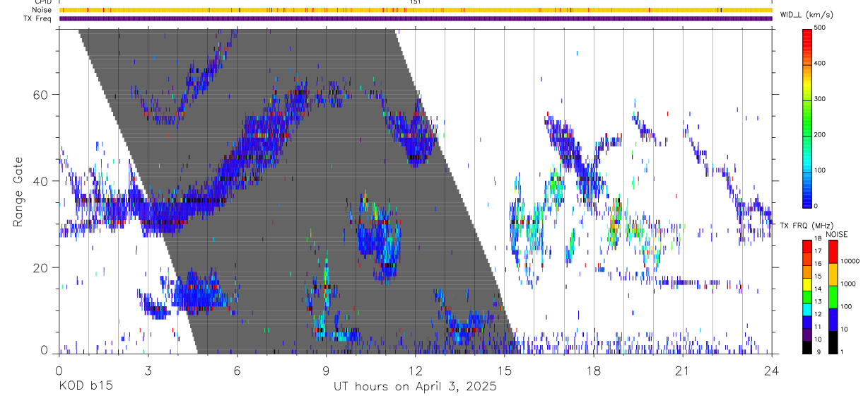Click the 100 tick on the WID colorbar
Viewport: 868px width, 401px height.
click(x=821, y=170)
